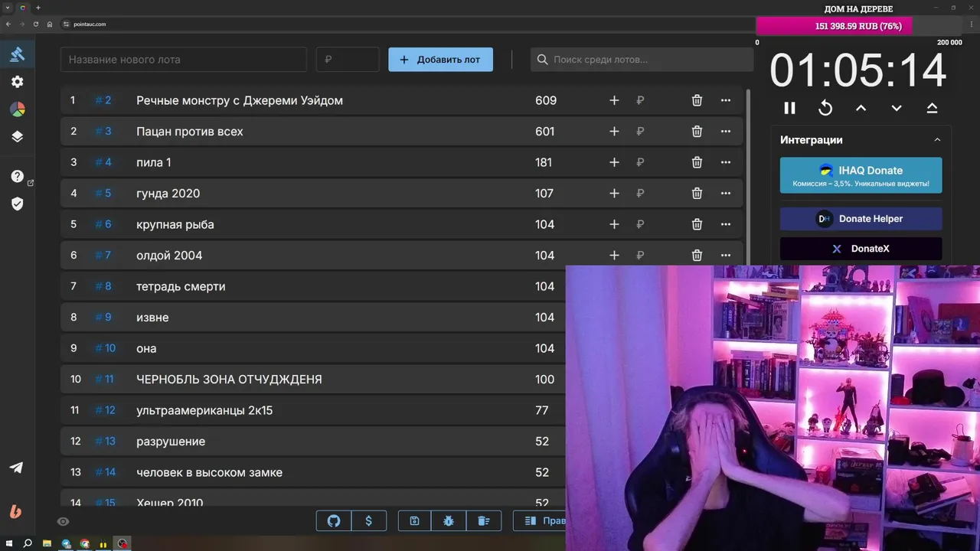
Task: Open the Telegram paper plane link
Action: click(x=16, y=468)
